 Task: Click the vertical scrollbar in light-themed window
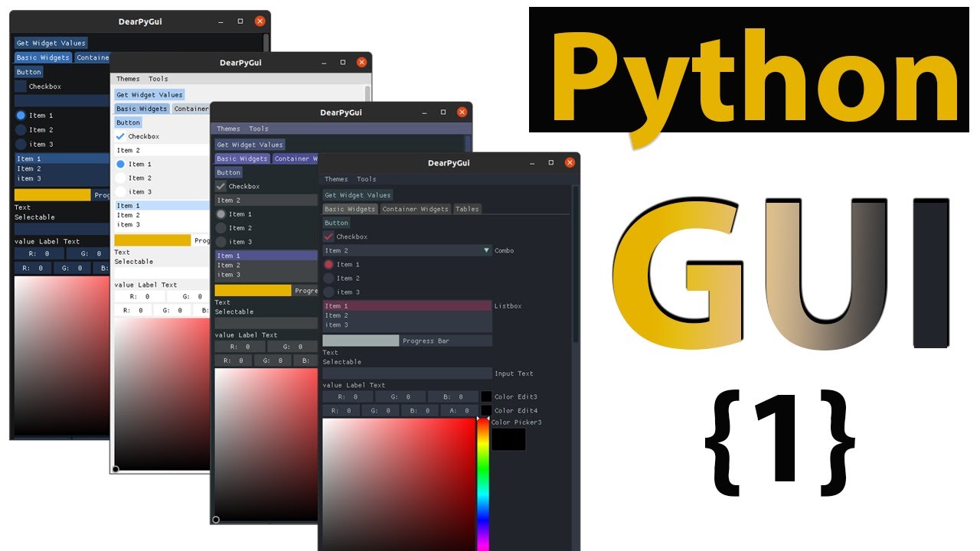click(367, 95)
